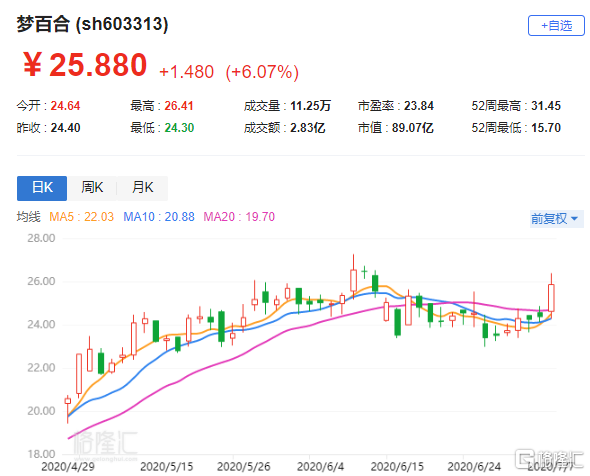This screenshot has width=590, height=476.
Task: Click the 24.00 y-axis label
Action: pyautogui.click(x=41, y=324)
